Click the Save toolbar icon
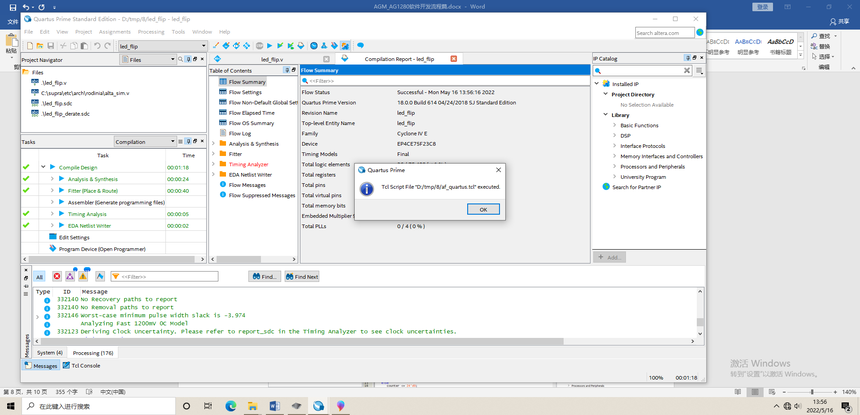This screenshot has height=415, width=860. tap(50, 46)
